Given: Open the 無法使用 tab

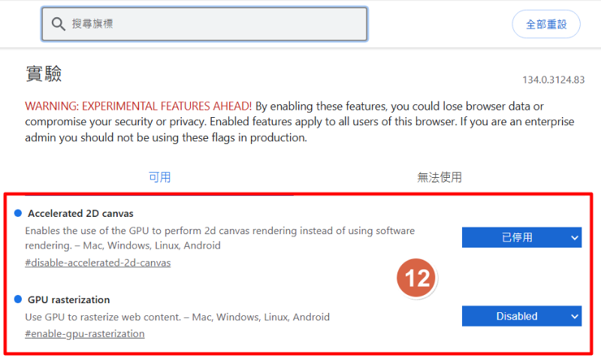Looking at the screenshot, I should point(439,177).
